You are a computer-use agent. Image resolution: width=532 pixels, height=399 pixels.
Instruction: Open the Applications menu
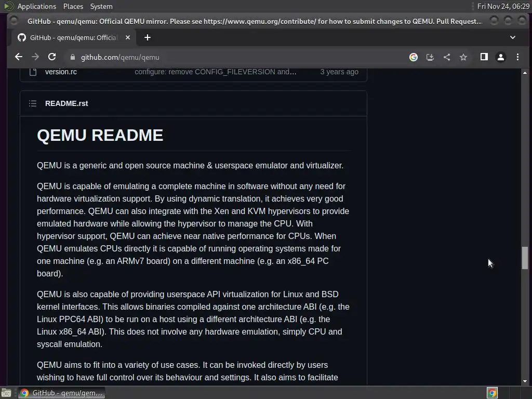[x=37, y=6]
